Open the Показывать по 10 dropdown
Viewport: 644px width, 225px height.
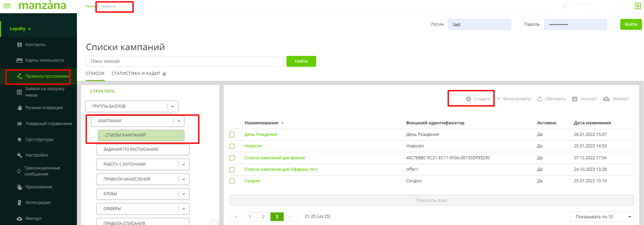click(x=602, y=217)
